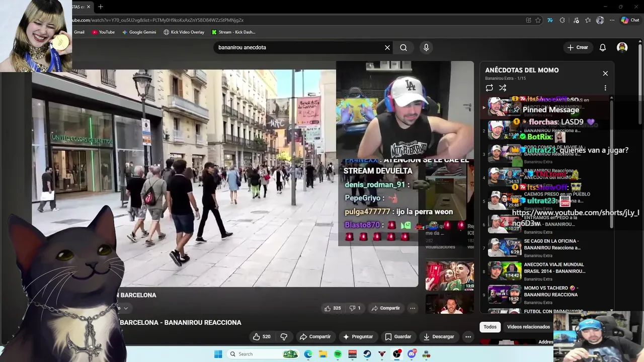Open playlist panel three-dot options
This screenshot has height=362, width=644.
[605, 87]
